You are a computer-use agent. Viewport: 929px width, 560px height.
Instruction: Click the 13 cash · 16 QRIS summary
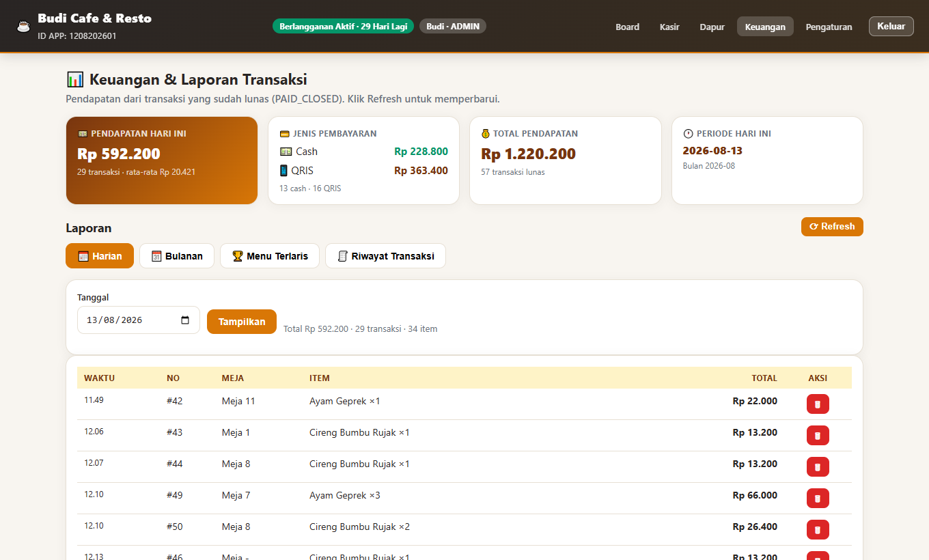[310, 188]
